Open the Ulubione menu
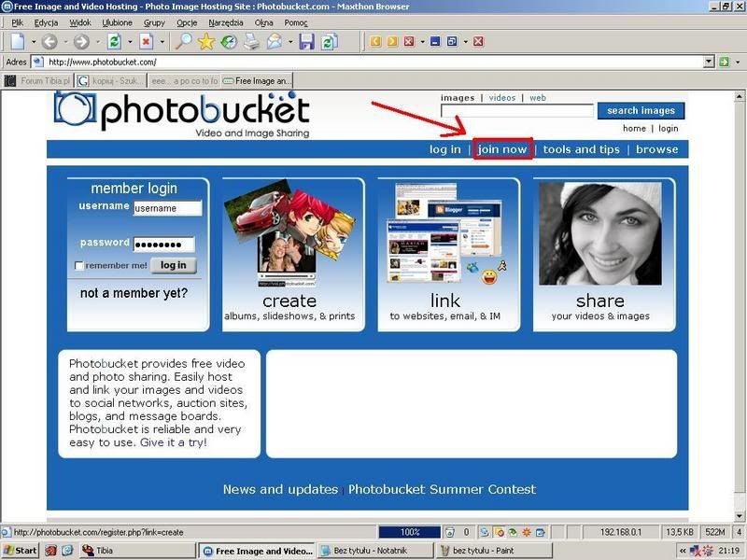 [118, 22]
